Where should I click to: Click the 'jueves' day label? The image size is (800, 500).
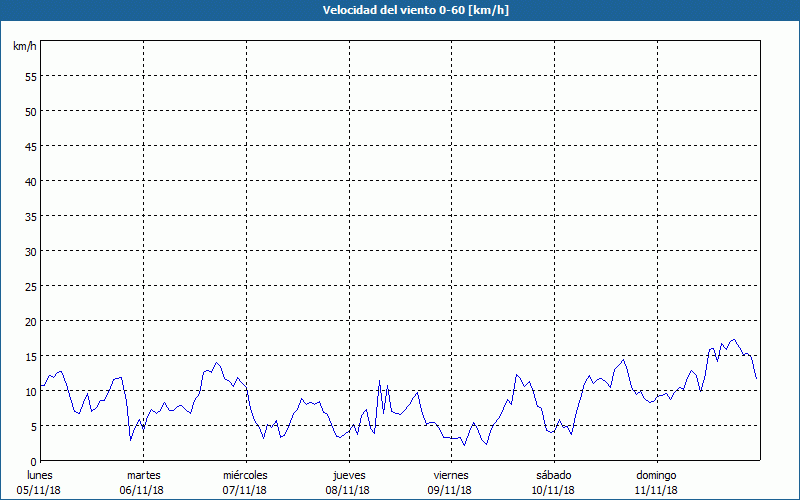tap(349, 475)
